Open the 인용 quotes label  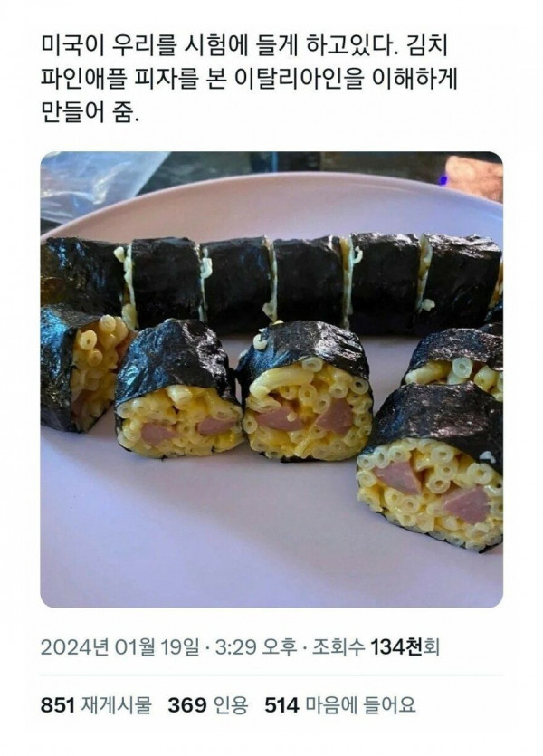(228, 705)
